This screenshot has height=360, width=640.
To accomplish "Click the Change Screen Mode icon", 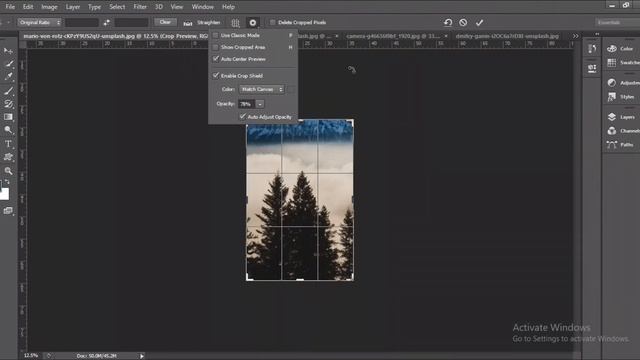I will [x=8, y=211].
